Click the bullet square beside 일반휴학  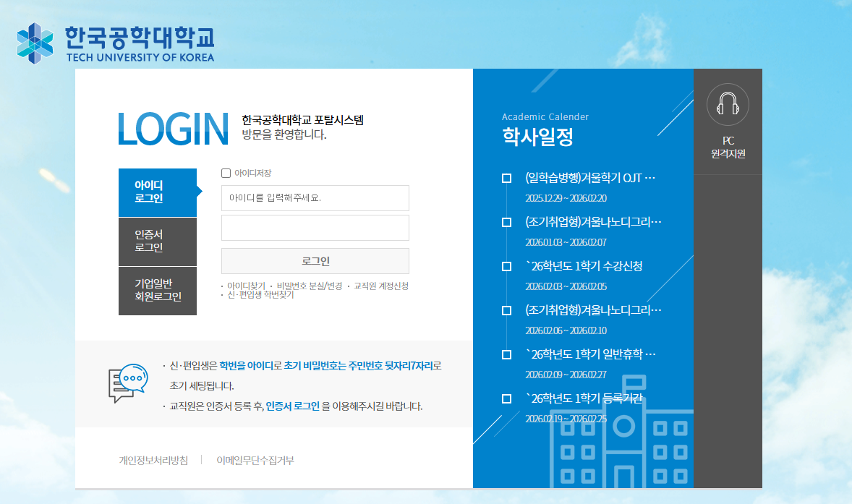pyautogui.click(x=506, y=354)
